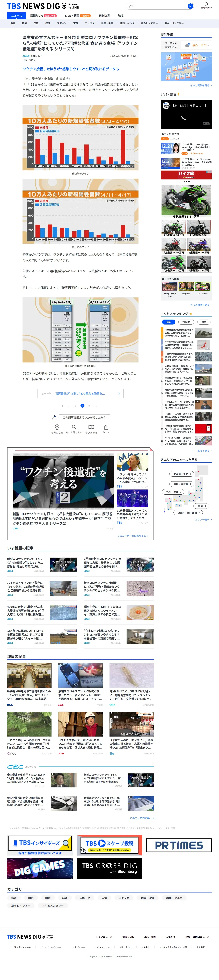Click the TBSインサイダーズ banner
The height and width of the screenshot is (980, 219).
pyautogui.click(x=40, y=846)
